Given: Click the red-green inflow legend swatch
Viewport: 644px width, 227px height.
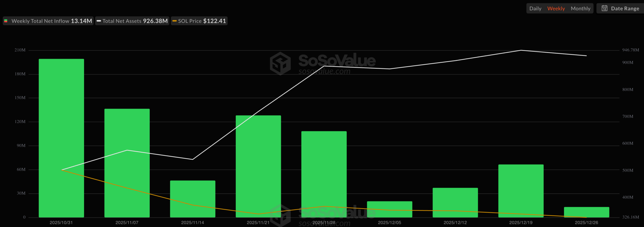Looking at the screenshot, I should click(x=6, y=21).
